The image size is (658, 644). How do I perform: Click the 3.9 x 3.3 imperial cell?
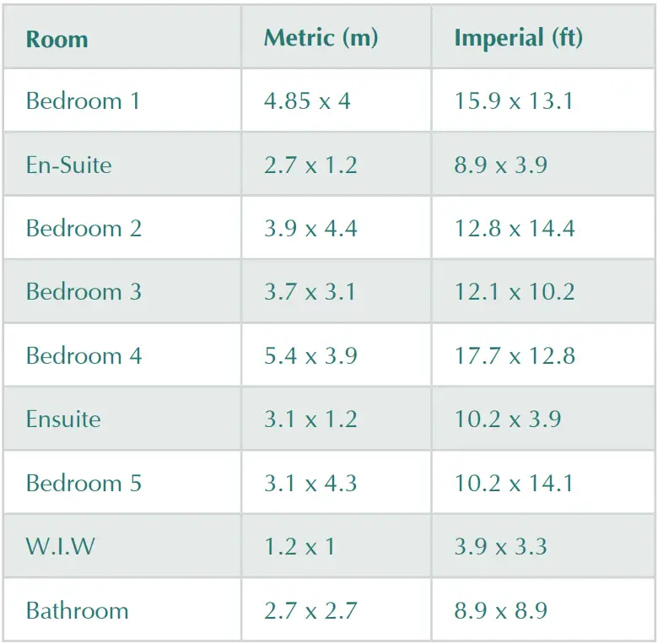[501, 547]
